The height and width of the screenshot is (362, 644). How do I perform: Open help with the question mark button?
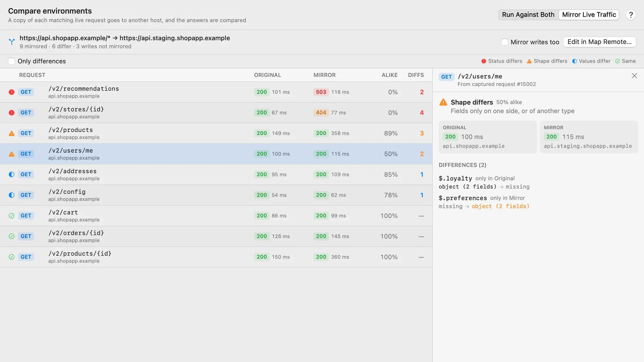tap(631, 15)
